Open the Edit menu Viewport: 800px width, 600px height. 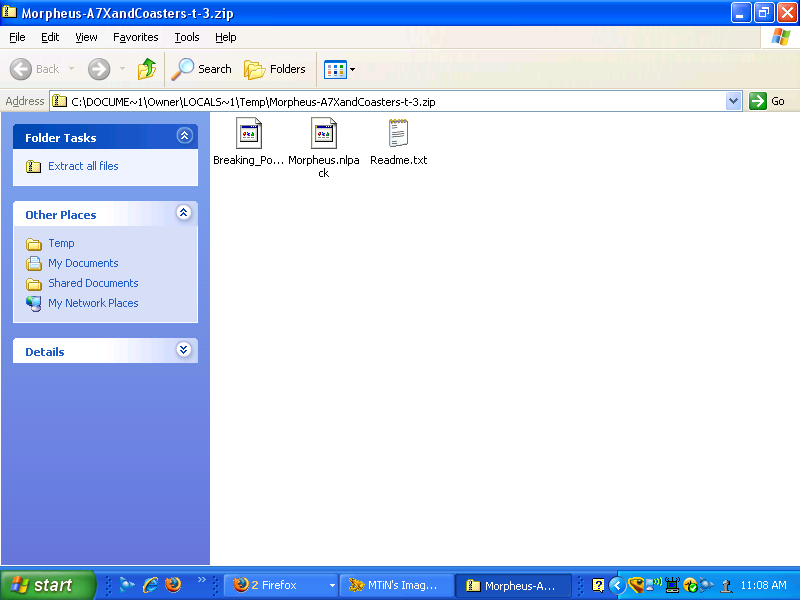(x=50, y=37)
